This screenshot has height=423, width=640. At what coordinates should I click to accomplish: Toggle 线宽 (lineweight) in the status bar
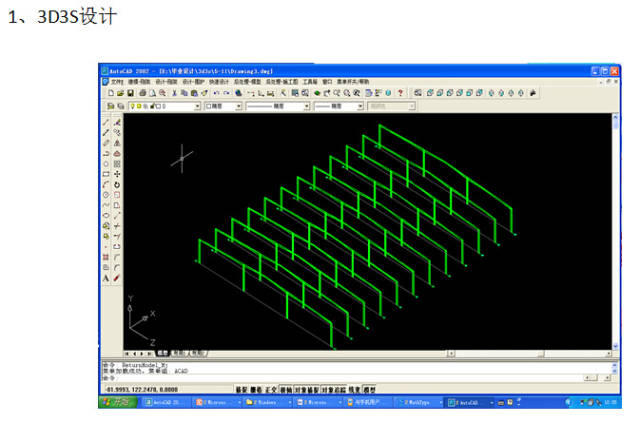(355, 390)
